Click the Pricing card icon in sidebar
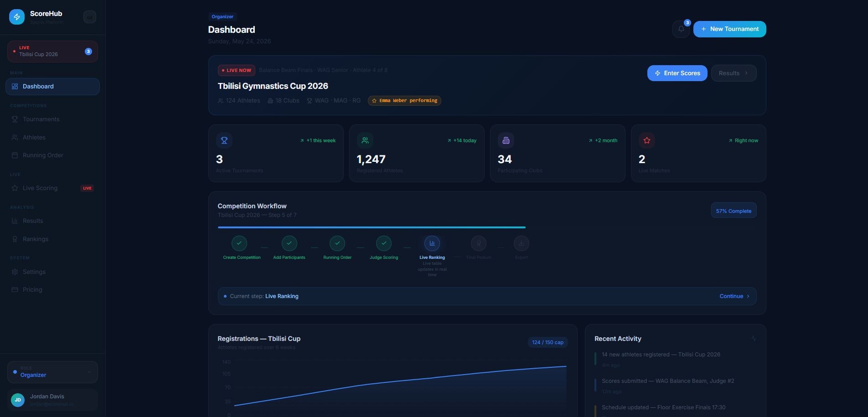The image size is (868, 417). pyautogui.click(x=15, y=290)
